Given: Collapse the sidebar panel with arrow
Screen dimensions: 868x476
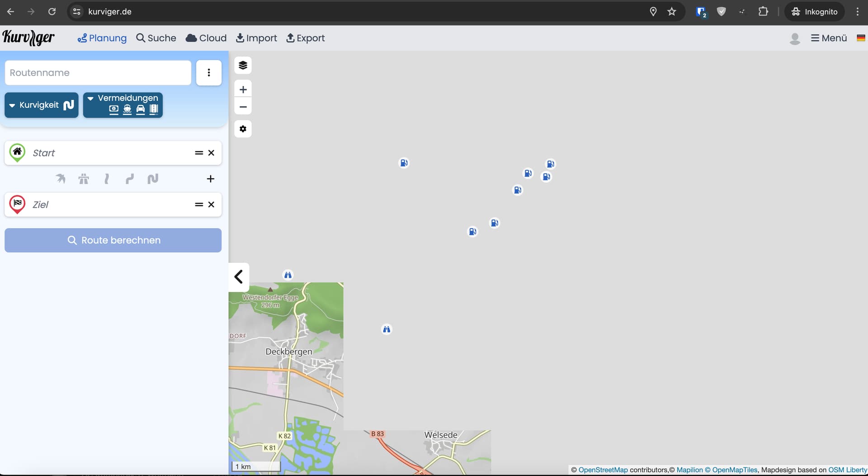Looking at the screenshot, I should coord(239,276).
